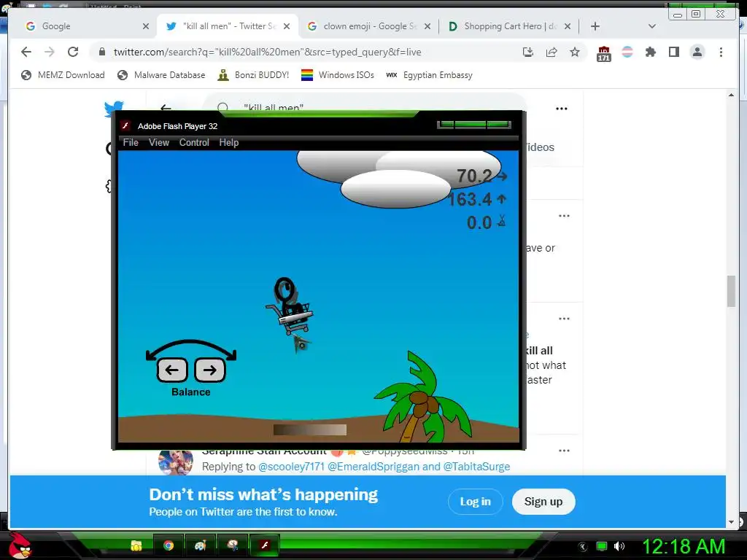Open more options on the Poppyseed tweet
This screenshot has width=747, height=560.
[564, 451]
